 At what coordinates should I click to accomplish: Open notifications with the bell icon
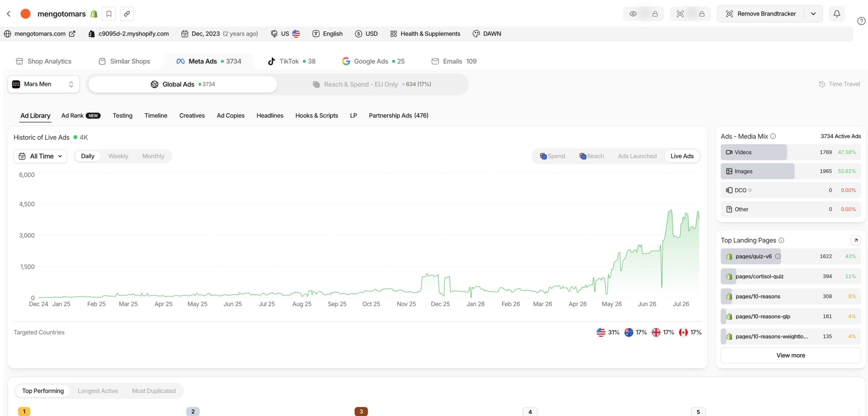[x=837, y=14]
